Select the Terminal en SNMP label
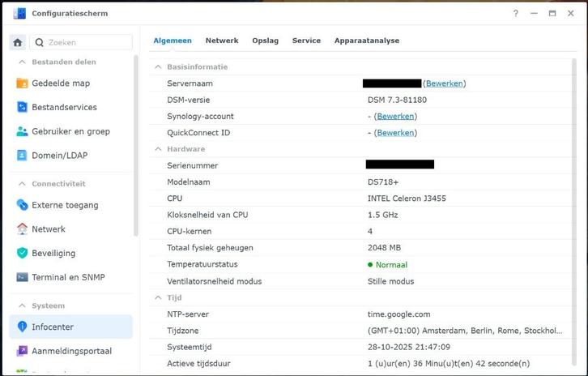This screenshot has height=376, width=588. [68, 277]
